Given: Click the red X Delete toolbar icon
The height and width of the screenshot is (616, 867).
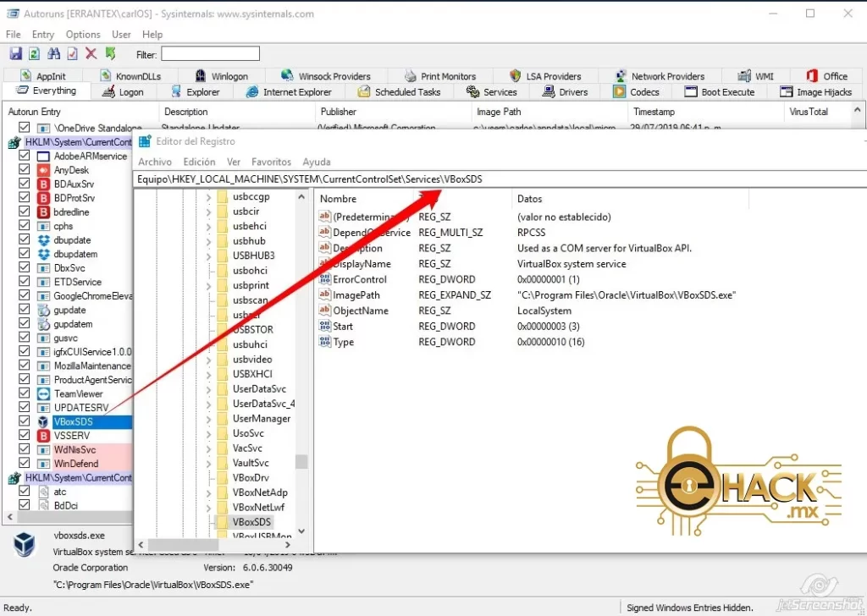Looking at the screenshot, I should point(91,53).
